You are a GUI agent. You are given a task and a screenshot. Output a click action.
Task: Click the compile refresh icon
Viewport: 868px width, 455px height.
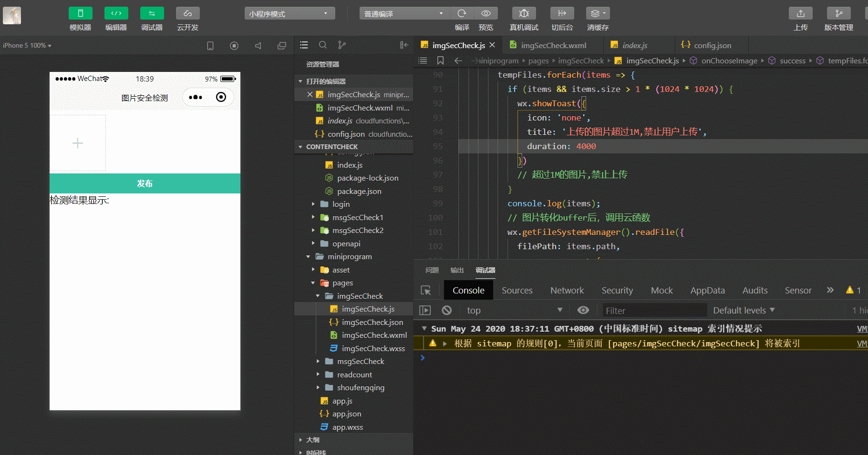[x=462, y=13]
